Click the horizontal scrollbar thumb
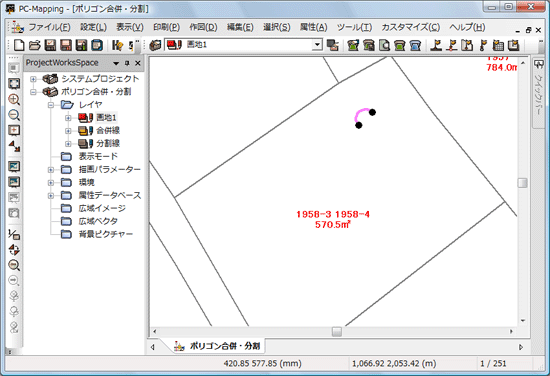The image size is (550, 376). [x=337, y=331]
